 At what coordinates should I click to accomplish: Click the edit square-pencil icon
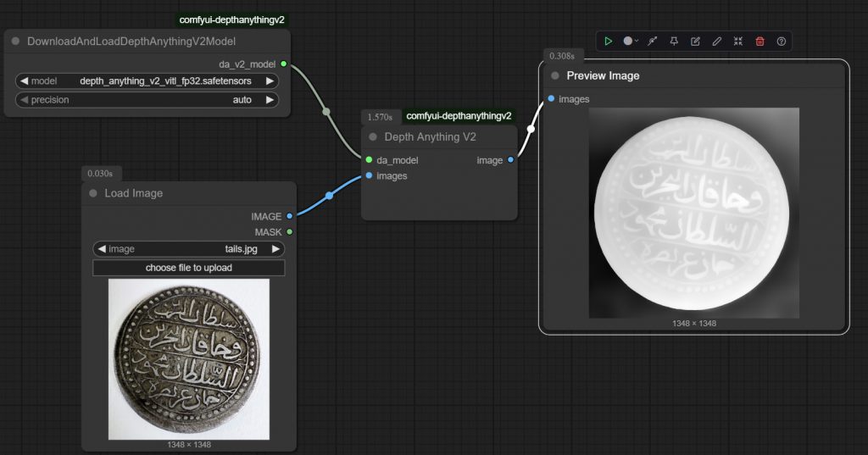coord(695,41)
